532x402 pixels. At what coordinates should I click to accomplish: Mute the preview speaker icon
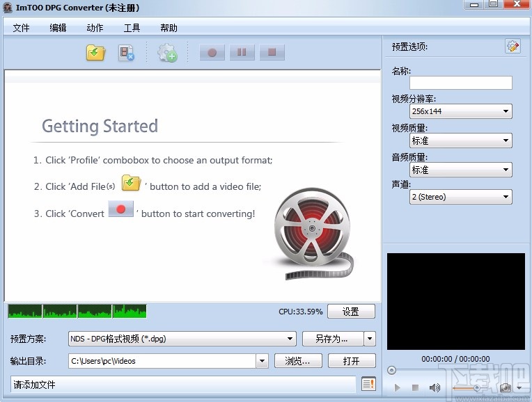pyautogui.click(x=435, y=387)
